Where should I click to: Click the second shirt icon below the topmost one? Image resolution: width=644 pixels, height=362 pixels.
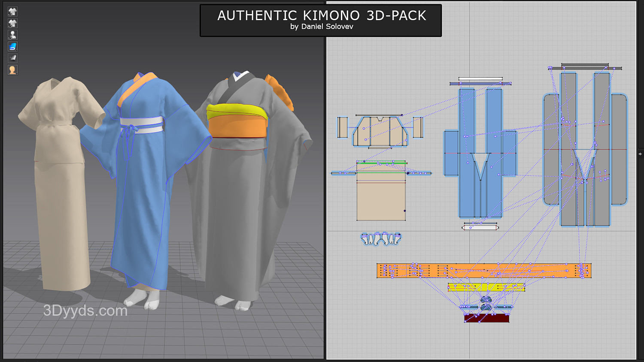coord(12,23)
